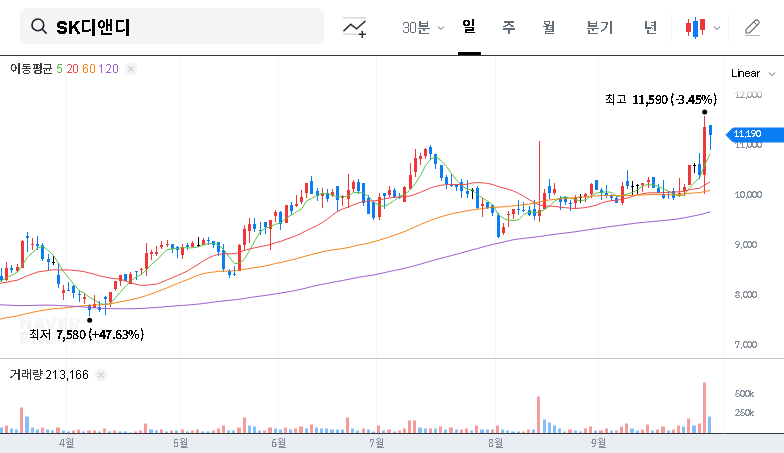The height and width of the screenshot is (453, 784).
Task: Click the magnifier search icon
Action: pyautogui.click(x=39, y=27)
